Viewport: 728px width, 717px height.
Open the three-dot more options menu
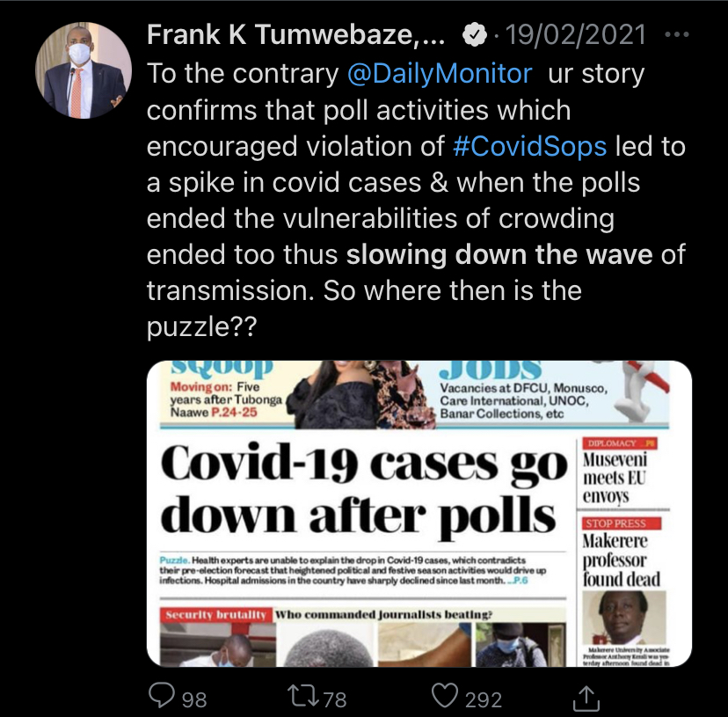pyautogui.click(x=677, y=34)
